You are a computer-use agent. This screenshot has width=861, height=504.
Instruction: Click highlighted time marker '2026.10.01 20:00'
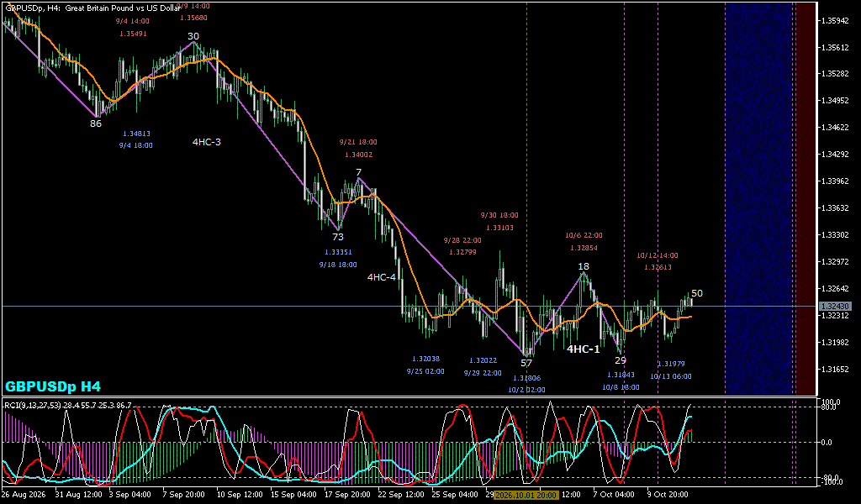[526, 495]
